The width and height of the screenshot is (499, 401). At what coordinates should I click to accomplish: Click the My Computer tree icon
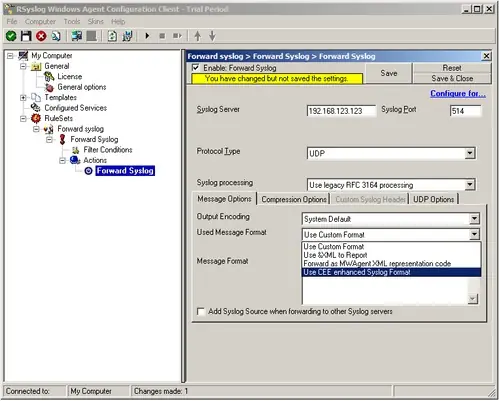tap(23, 55)
